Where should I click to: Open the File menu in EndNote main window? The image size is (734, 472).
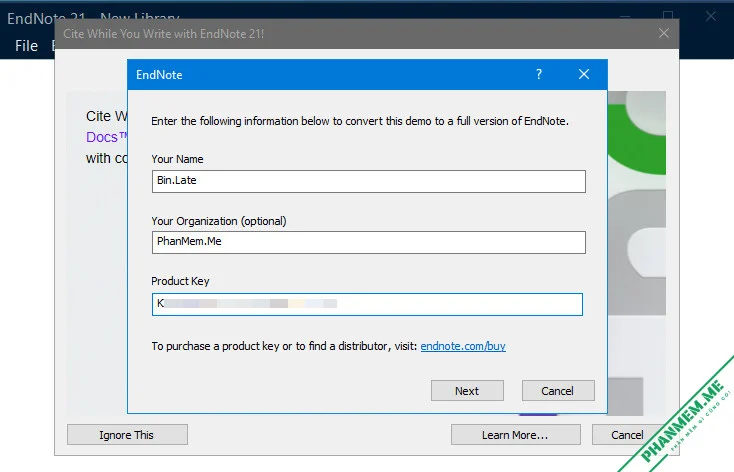[26, 46]
